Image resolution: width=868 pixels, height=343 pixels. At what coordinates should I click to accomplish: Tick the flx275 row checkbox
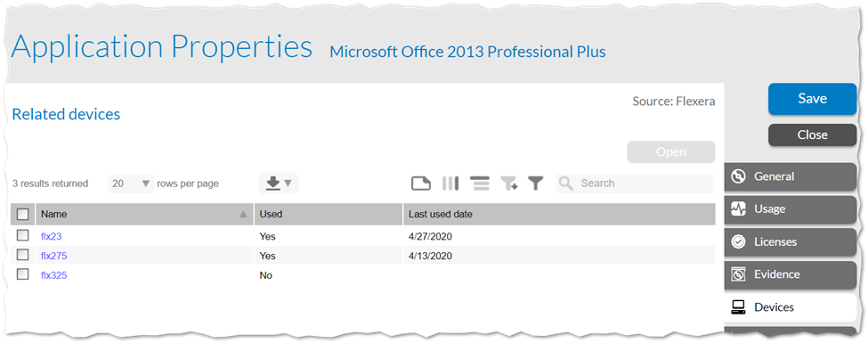coord(22,255)
